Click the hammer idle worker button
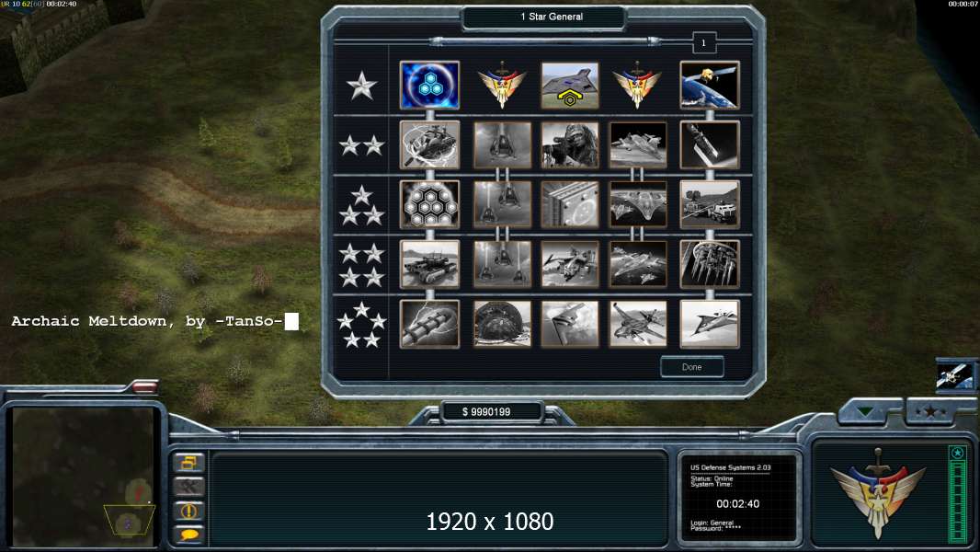The image size is (980, 552). 188,487
